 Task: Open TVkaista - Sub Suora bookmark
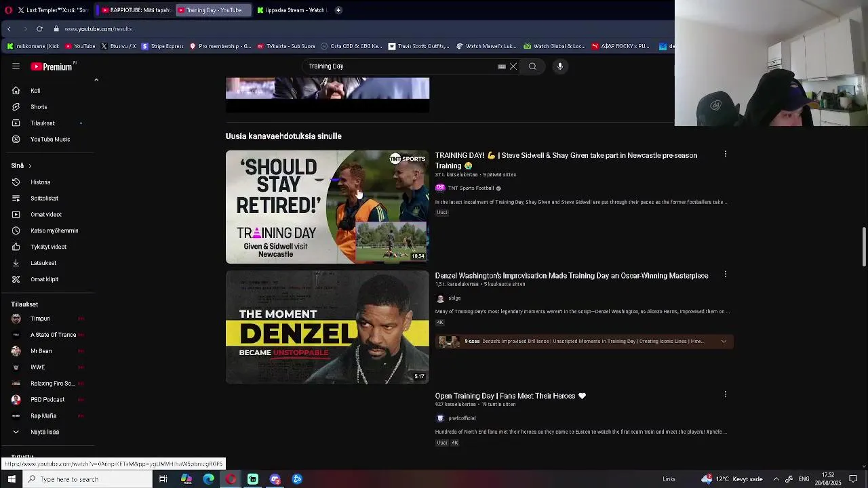tap(285, 47)
